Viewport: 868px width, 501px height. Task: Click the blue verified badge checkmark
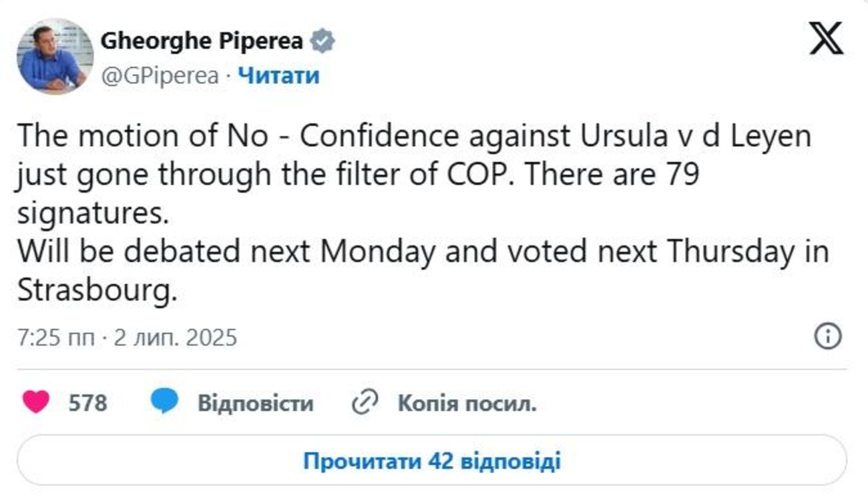coord(322,41)
